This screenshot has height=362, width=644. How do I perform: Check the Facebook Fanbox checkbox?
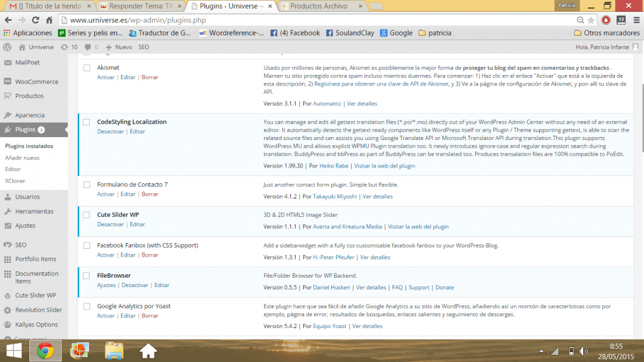tap(87, 245)
